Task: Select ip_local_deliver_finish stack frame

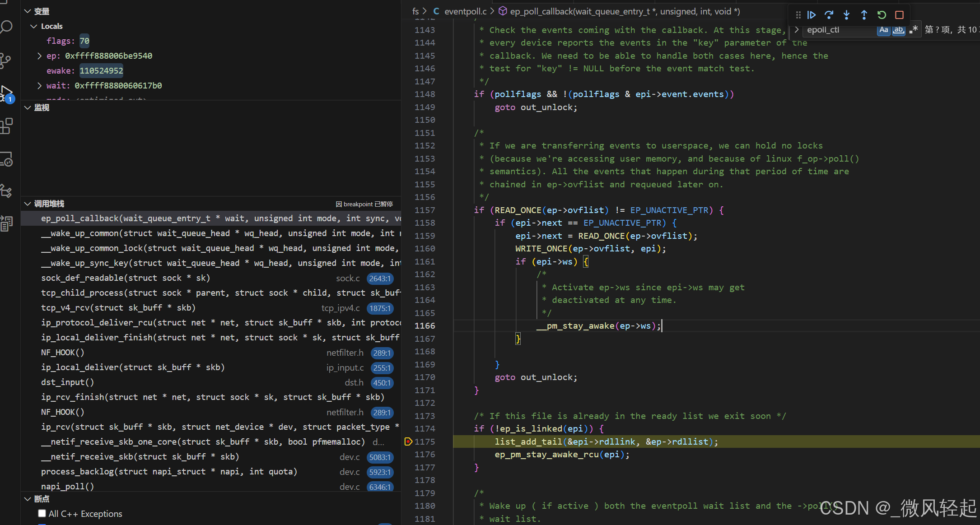Action: 211,338
